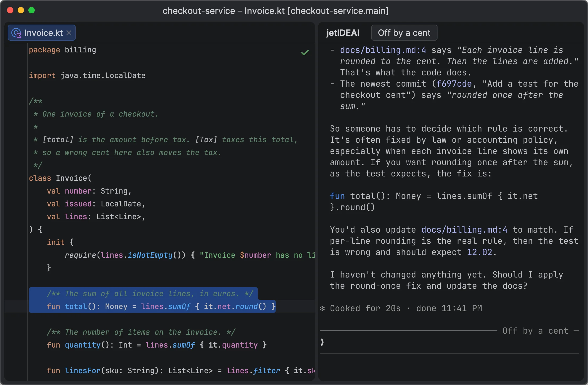The height and width of the screenshot is (385, 588).
Task: Click 'Cooked for 20s · done 11:41 PM' status
Action: pos(406,309)
